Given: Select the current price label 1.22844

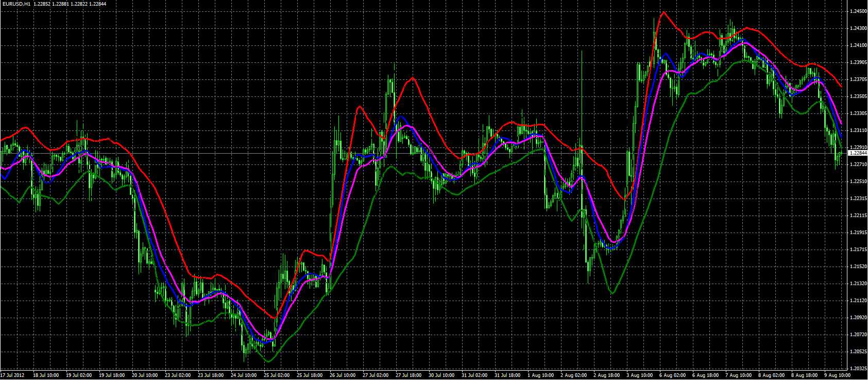Looking at the screenshot, I should 857,153.
